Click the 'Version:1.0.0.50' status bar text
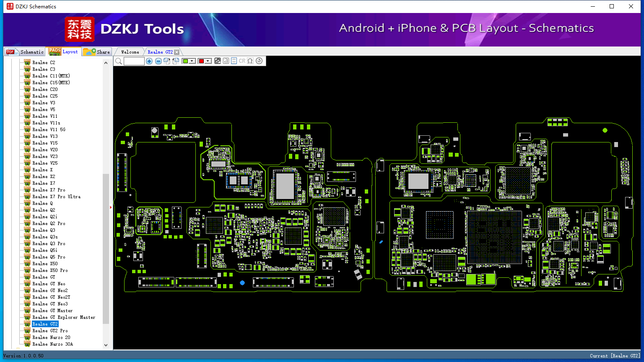 [23, 356]
